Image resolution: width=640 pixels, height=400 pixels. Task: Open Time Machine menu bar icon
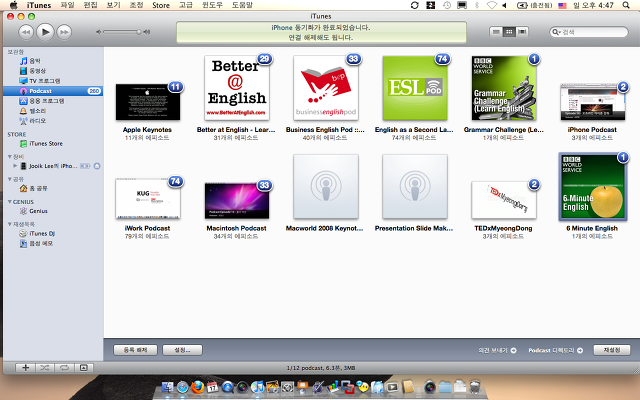pyautogui.click(x=447, y=5)
